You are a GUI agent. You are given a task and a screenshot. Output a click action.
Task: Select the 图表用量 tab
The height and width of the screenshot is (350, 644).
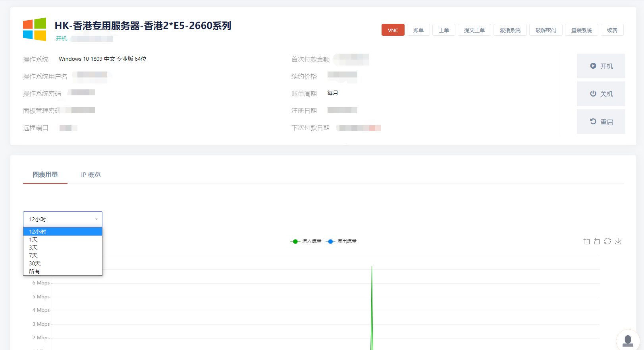45,175
